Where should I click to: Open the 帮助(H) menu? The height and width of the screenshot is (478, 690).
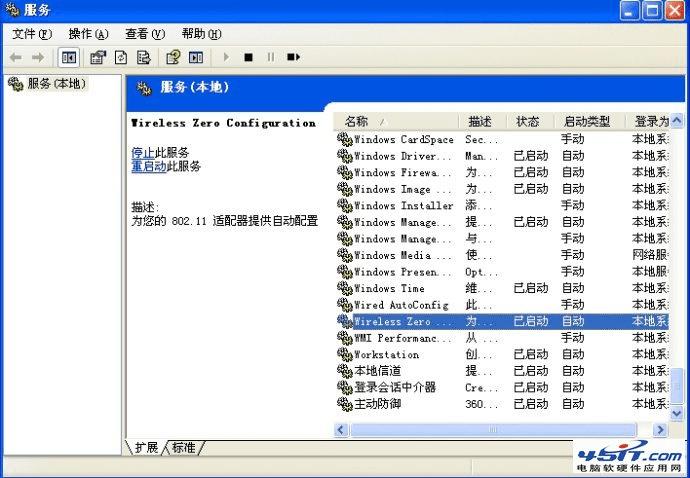click(202, 34)
